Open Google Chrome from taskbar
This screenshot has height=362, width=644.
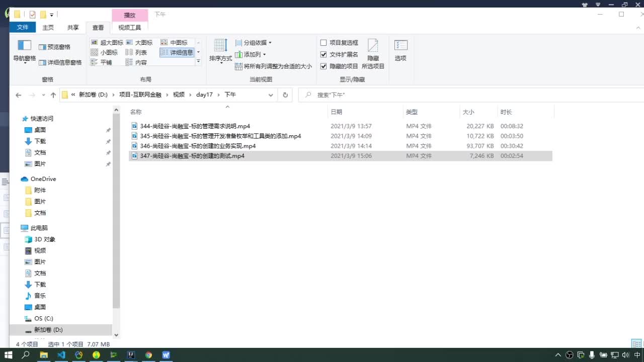click(148, 355)
